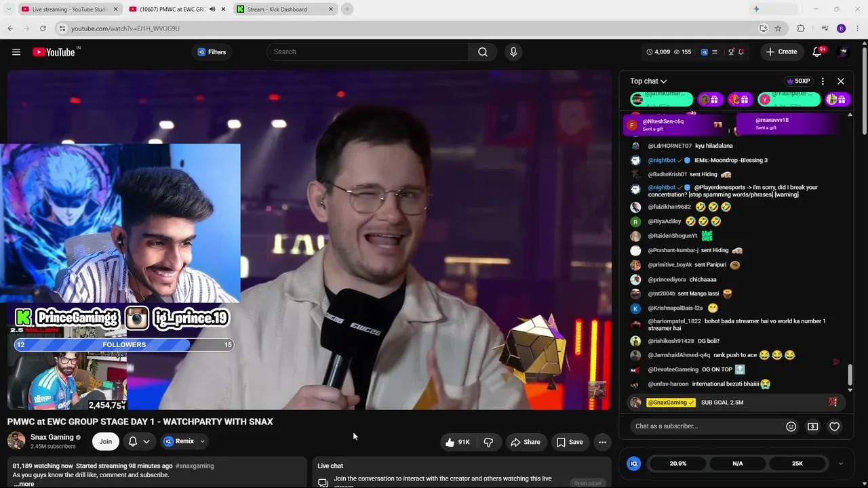Select the 20.9% stat pill
868x488 pixels.
pyautogui.click(x=678, y=464)
